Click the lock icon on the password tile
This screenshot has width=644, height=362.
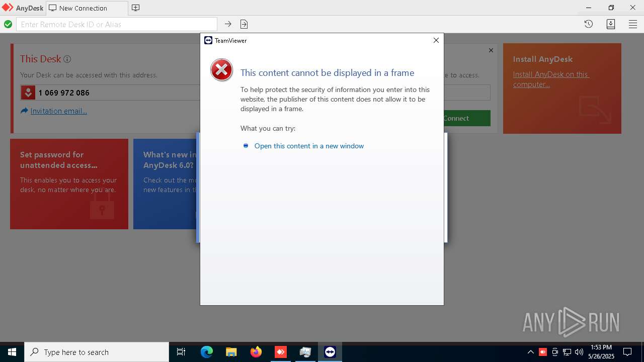102,205
